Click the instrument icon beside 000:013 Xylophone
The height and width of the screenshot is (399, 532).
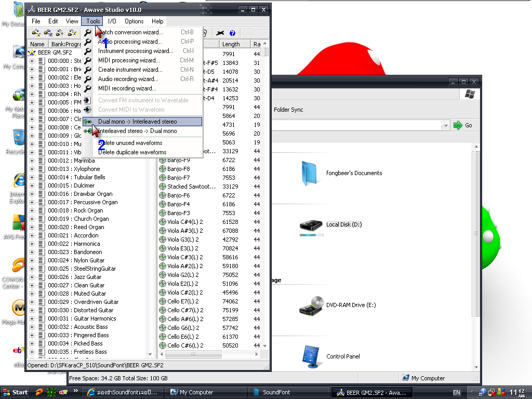point(42,169)
